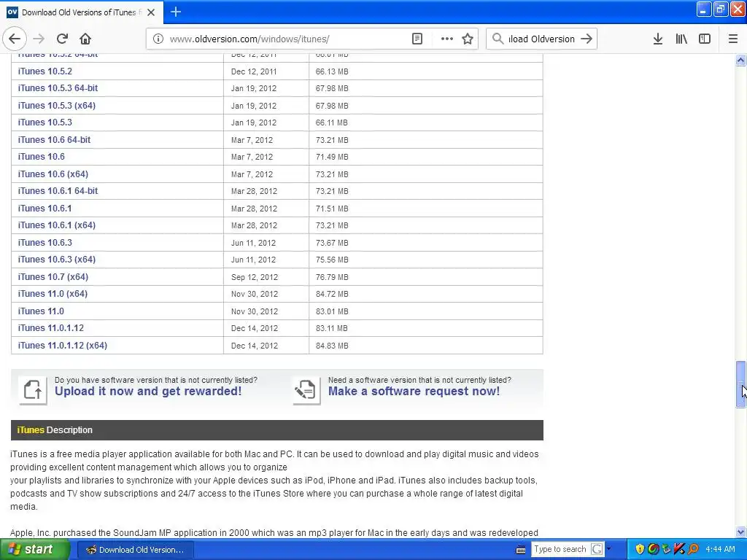Click the browser search box
Viewport: 747px width, 560px height.
542,39
